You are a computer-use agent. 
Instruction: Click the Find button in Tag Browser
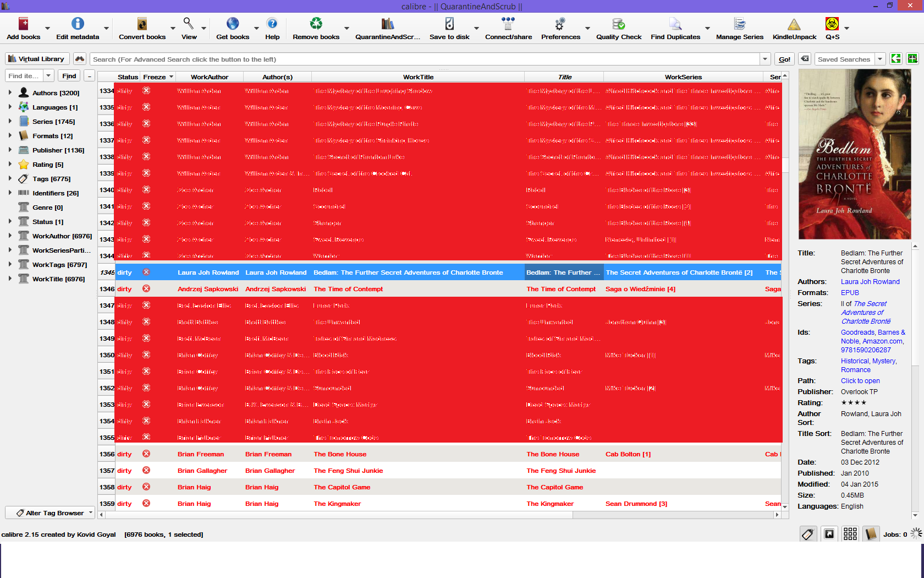coord(69,76)
